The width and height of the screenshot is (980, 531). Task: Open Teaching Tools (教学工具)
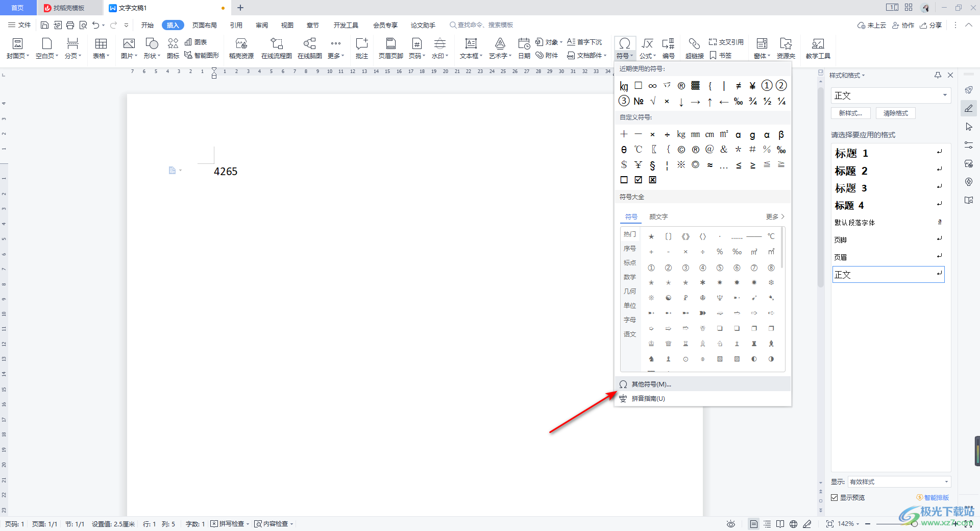(x=818, y=49)
